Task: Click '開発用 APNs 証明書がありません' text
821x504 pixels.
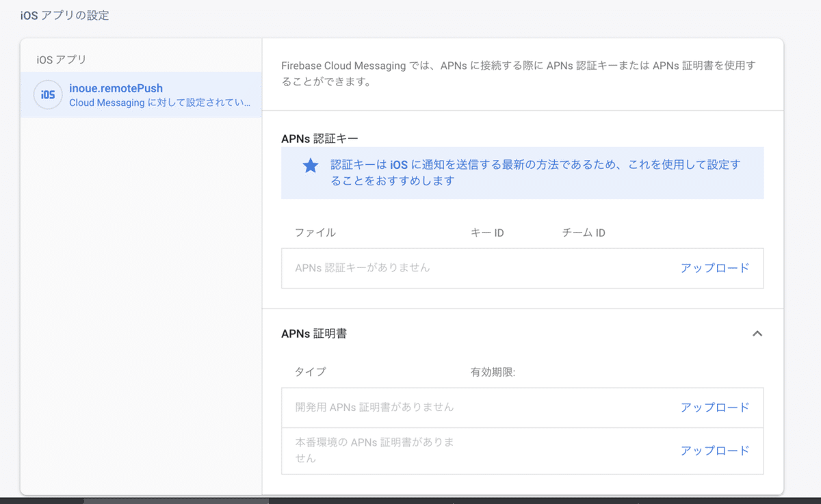Action: (374, 408)
